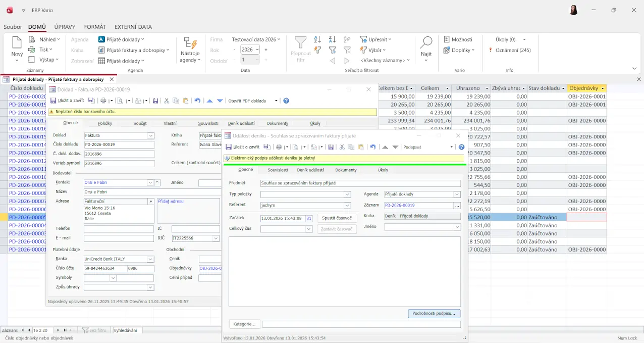This screenshot has height=343, width=644.
Task: Switch to Deník událostí tab in the event window
Action: point(310,170)
